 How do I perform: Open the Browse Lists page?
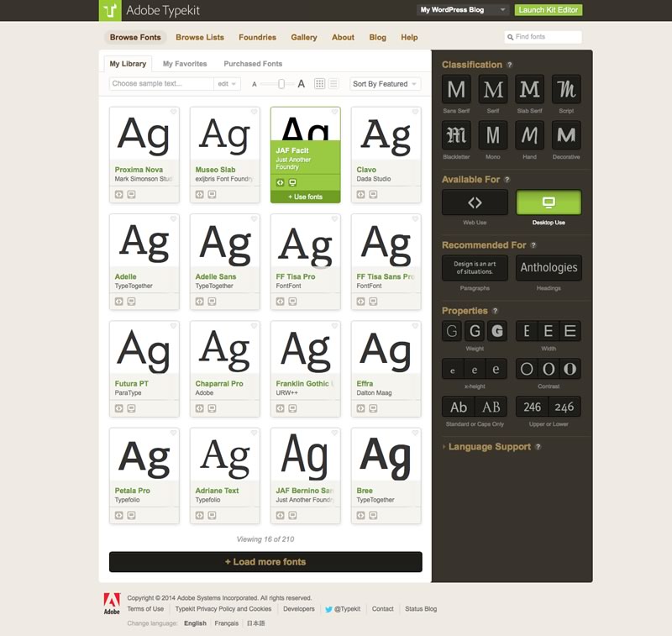point(200,37)
